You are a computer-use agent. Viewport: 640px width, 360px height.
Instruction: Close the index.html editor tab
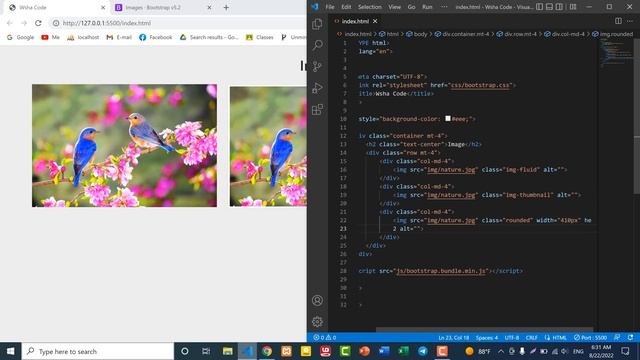pos(375,21)
